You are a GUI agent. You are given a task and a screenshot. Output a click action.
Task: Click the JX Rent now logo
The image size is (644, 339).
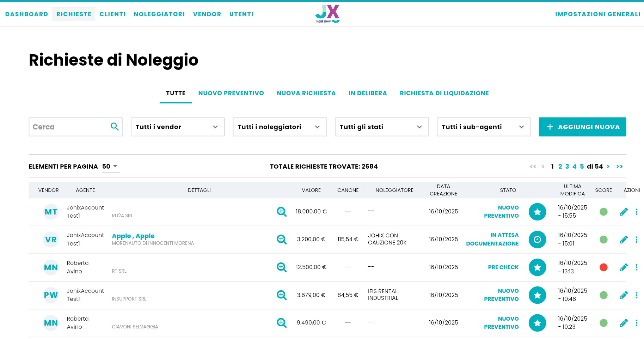click(327, 14)
